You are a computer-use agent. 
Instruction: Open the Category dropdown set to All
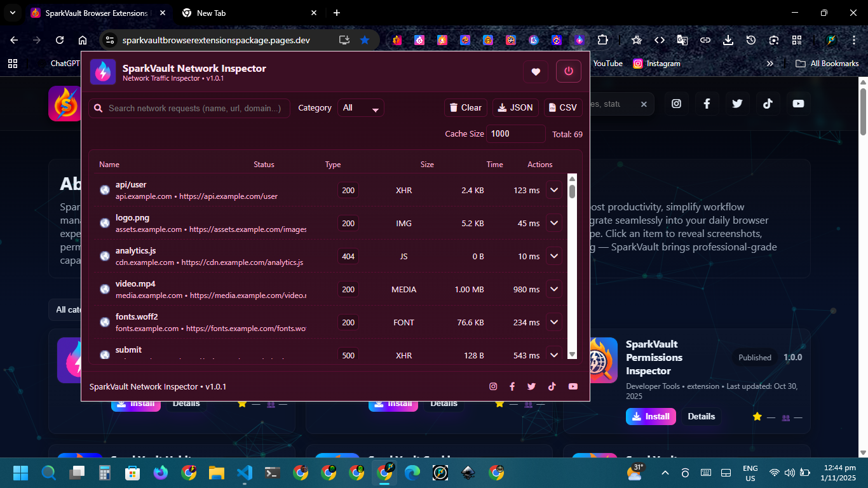coord(360,108)
